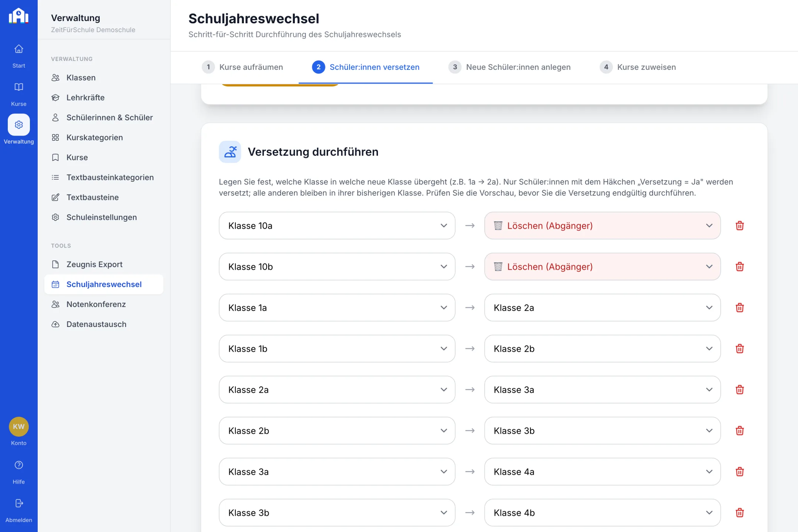Expand the Klasse 3b target dropdown
This screenshot has width=798, height=532.
603,431
